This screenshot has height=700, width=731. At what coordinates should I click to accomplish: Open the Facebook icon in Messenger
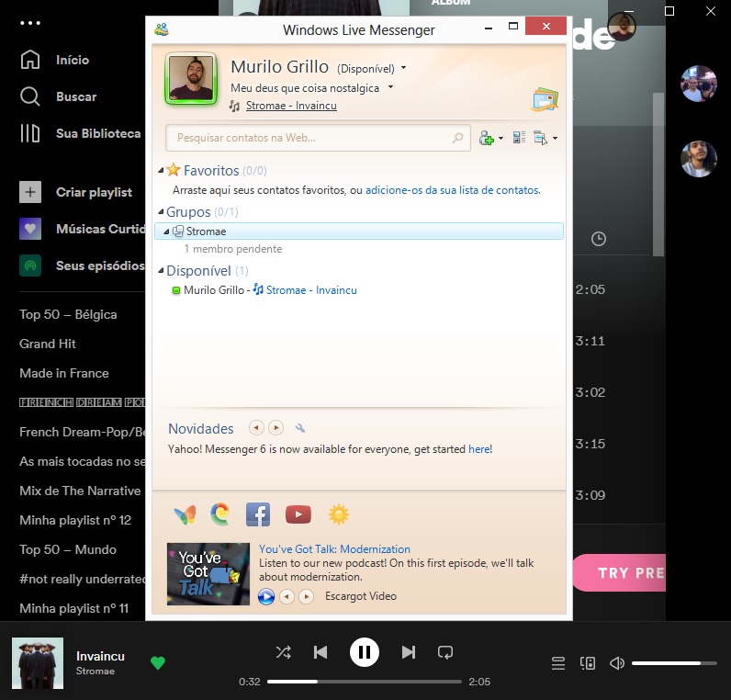(258, 514)
